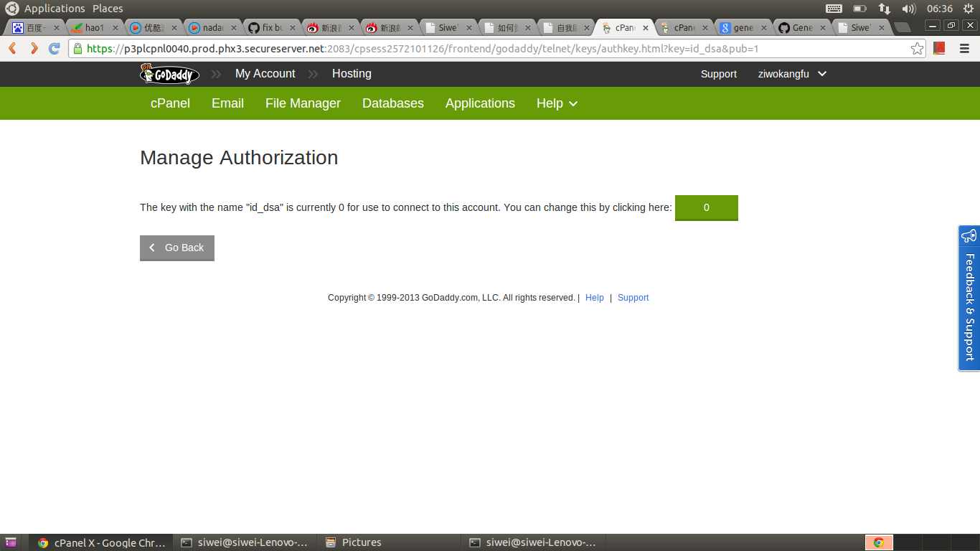The width and height of the screenshot is (980, 551).
Task: Click the bookmark star in the address bar
Action: click(918, 49)
